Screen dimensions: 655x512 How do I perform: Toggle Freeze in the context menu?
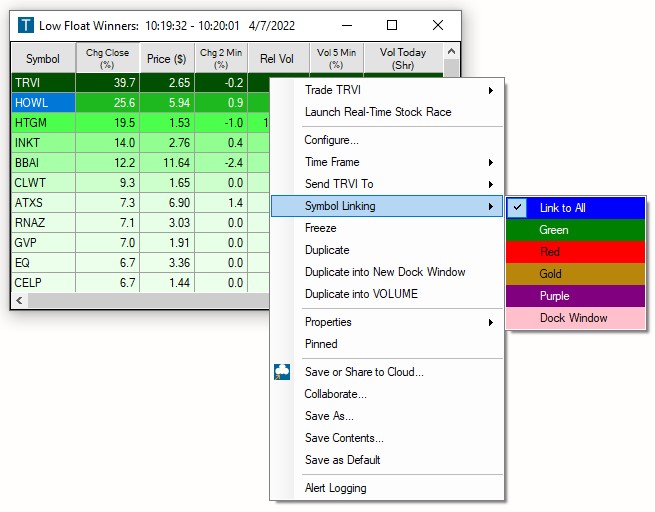click(x=321, y=228)
